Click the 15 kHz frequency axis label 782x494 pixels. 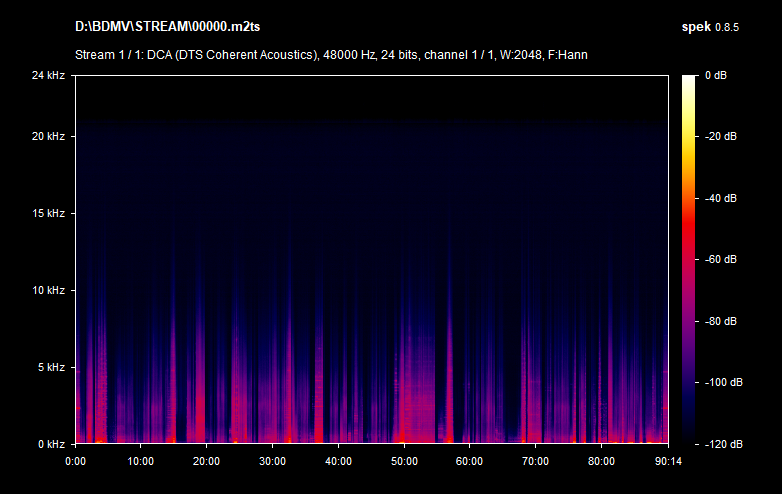[48, 213]
